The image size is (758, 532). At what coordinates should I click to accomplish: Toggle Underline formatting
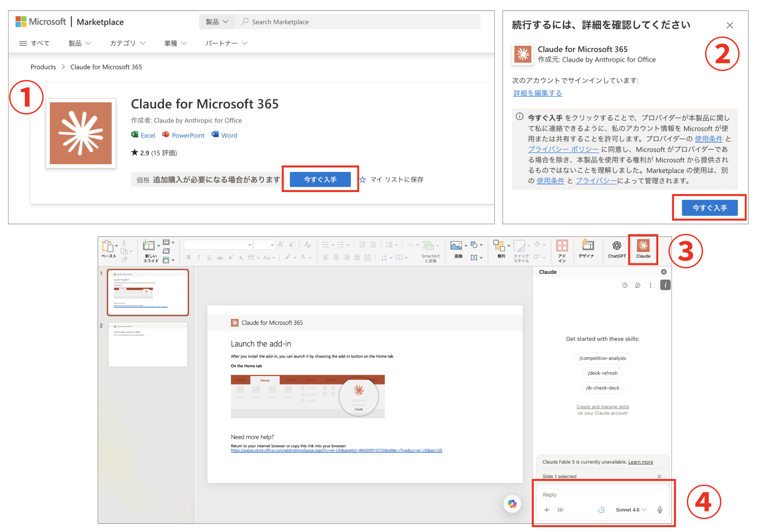[209, 257]
